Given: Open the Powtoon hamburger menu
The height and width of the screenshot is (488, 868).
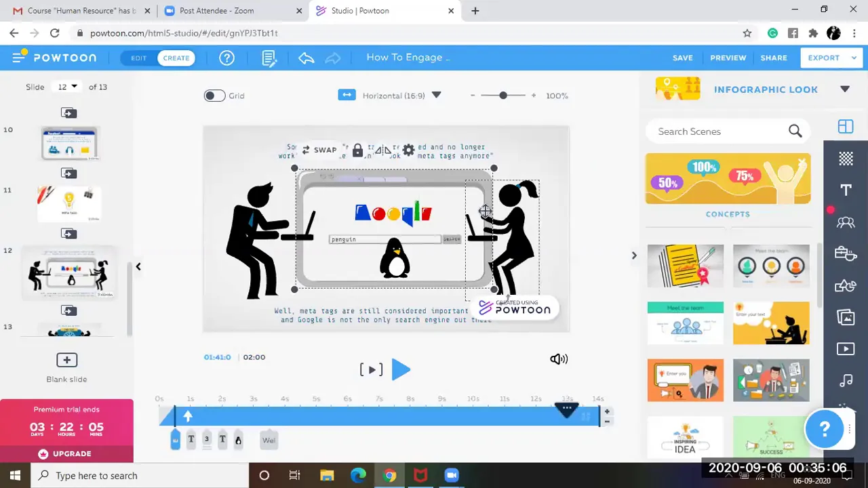Looking at the screenshot, I should coord(18,58).
